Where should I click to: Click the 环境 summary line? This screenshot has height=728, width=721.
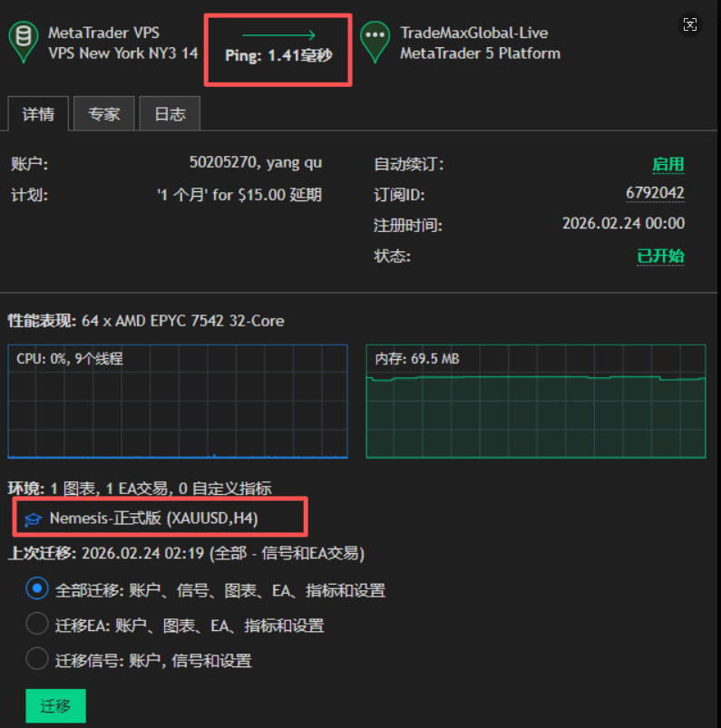pyautogui.click(x=140, y=489)
